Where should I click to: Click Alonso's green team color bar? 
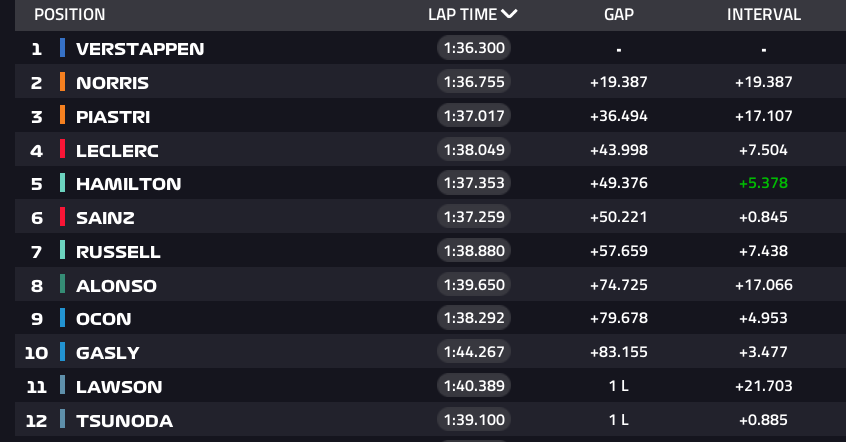coord(62,285)
